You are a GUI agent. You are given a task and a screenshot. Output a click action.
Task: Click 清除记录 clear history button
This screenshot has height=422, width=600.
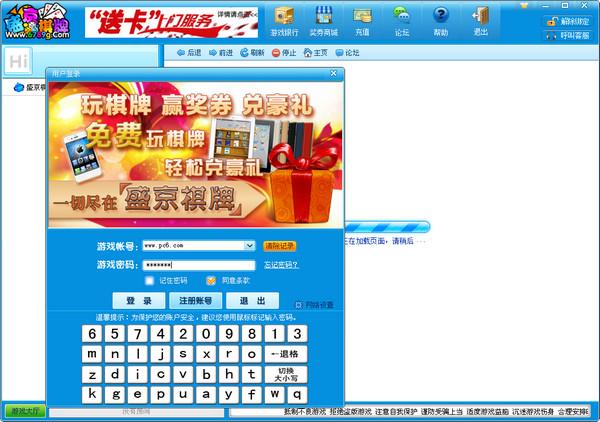click(280, 246)
